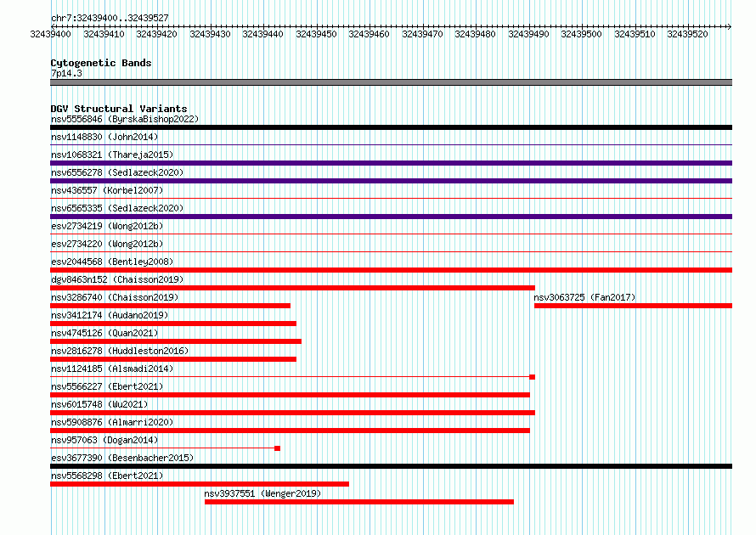Click ruler position 32439400
This screenshot has height=535, width=756.
[x=51, y=34]
